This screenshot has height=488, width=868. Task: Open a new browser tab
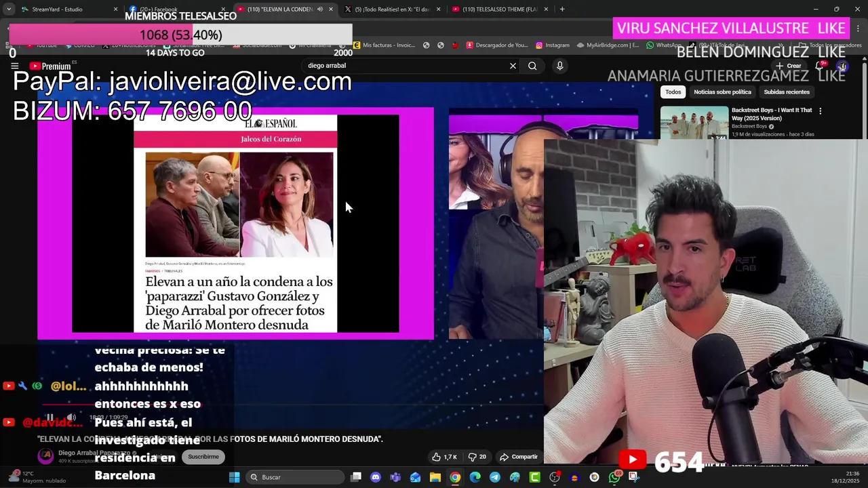[562, 9]
